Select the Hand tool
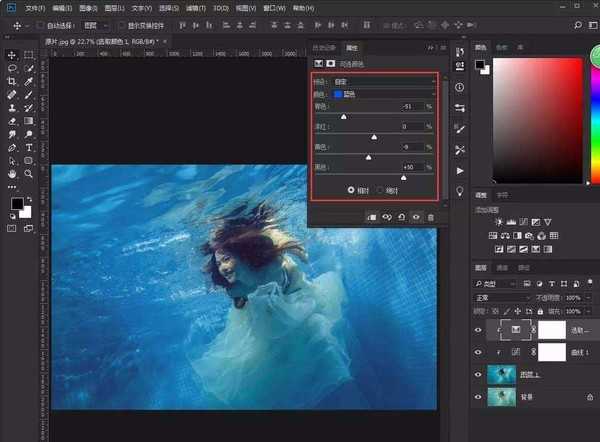The image size is (600, 442). coord(11,173)
